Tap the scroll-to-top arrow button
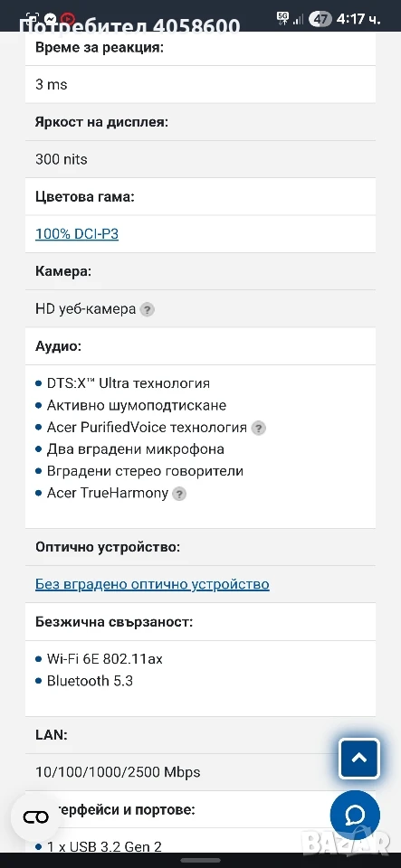The width and height of the screenshot is (401, 868). (x=359, y=759)
